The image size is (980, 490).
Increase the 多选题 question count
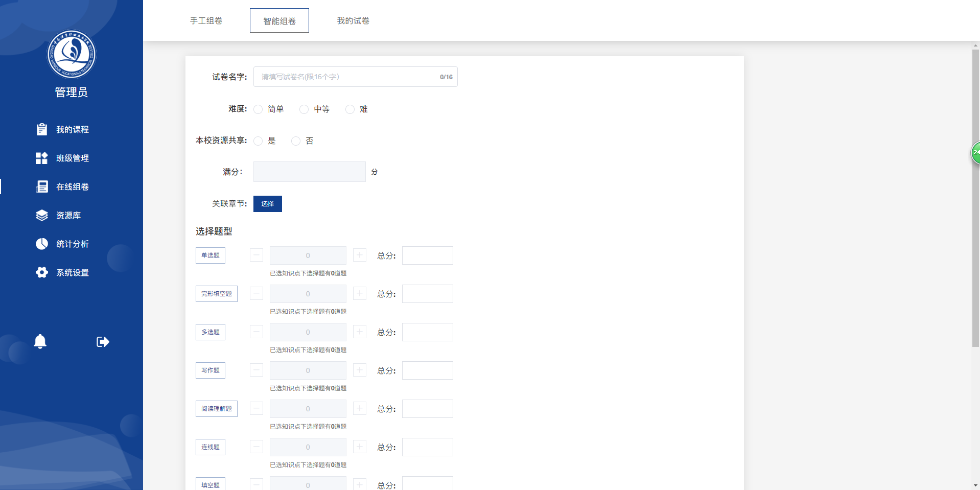(x=360, y=332)
